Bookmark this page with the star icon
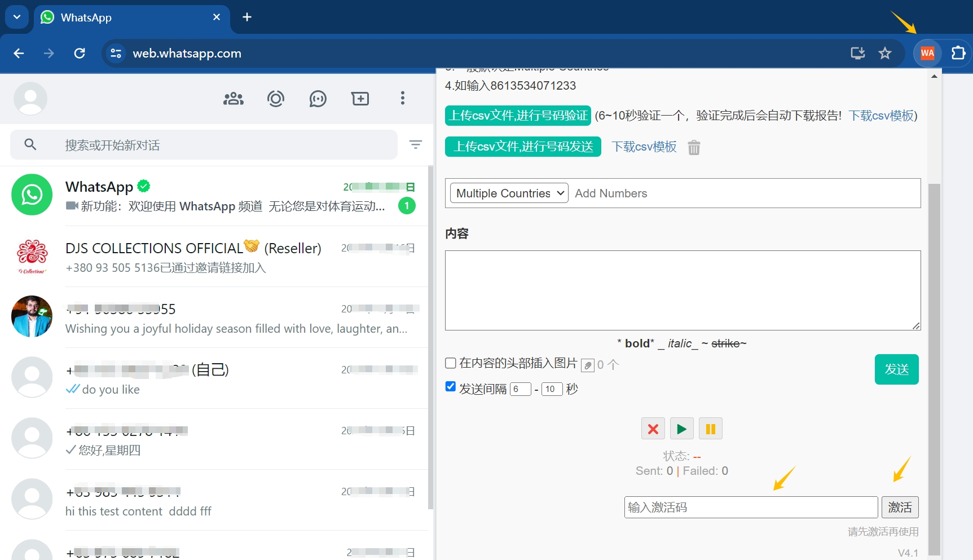973x560 pixels. pyautogui.click(x=885, y=53)
